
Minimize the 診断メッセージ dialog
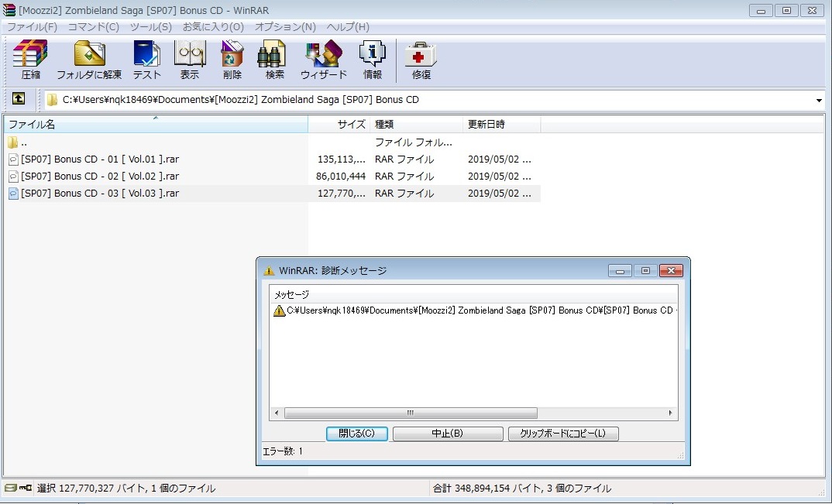(620, 271)
